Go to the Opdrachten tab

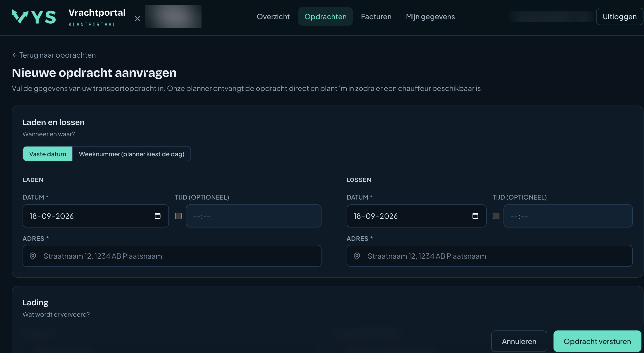325,16
